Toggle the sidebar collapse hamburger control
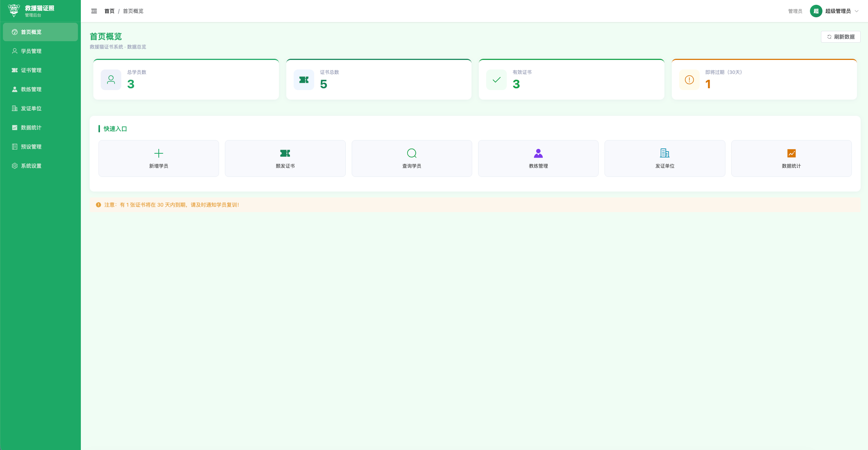Viewport: 868px width, 450px height. tap(94, 11)
